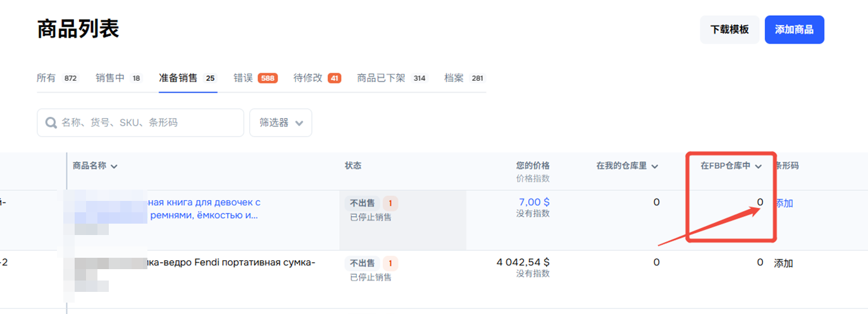Expand the 在FBP仓库中 column sort chevron
This screenshot has width=868, height=314.
(758, 166)
